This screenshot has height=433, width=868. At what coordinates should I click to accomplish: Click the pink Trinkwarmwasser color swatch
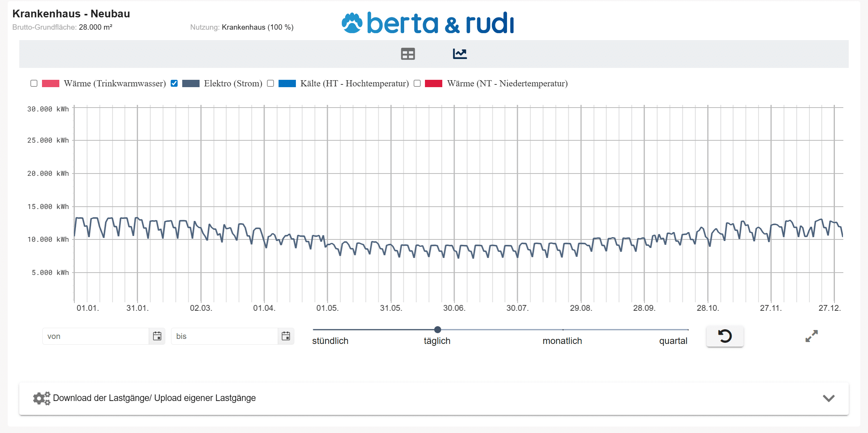point(50,83)
